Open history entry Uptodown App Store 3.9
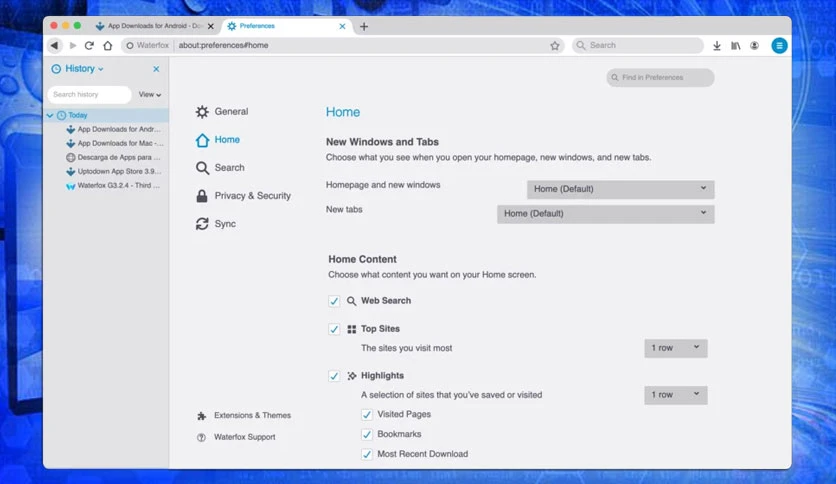This screenshot has width=836, height=484. click(114, 172)
